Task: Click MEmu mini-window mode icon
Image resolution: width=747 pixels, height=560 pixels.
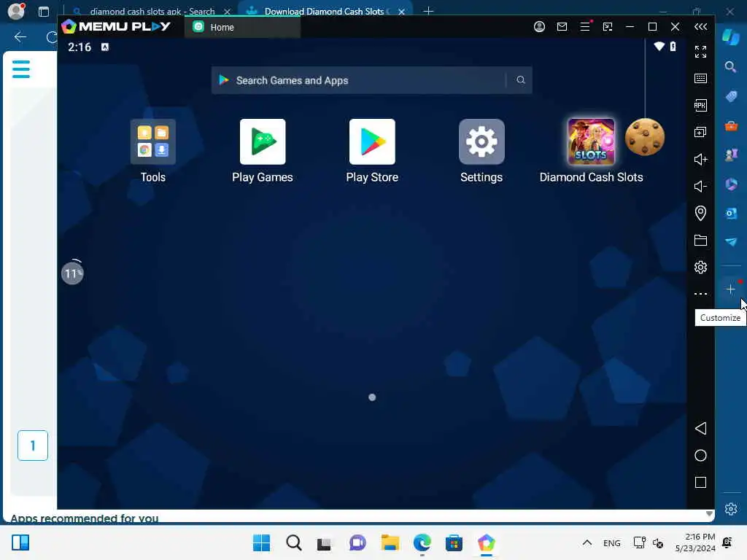Action: coord(608,27)
